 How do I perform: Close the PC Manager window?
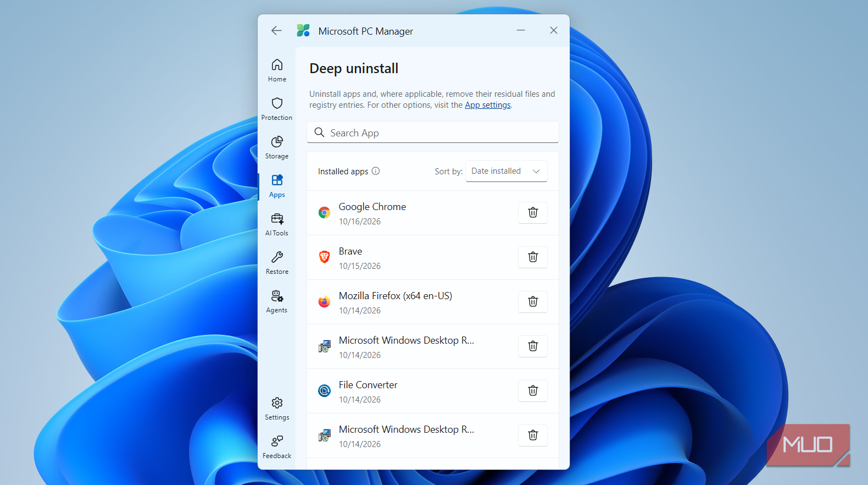point(554,30)
